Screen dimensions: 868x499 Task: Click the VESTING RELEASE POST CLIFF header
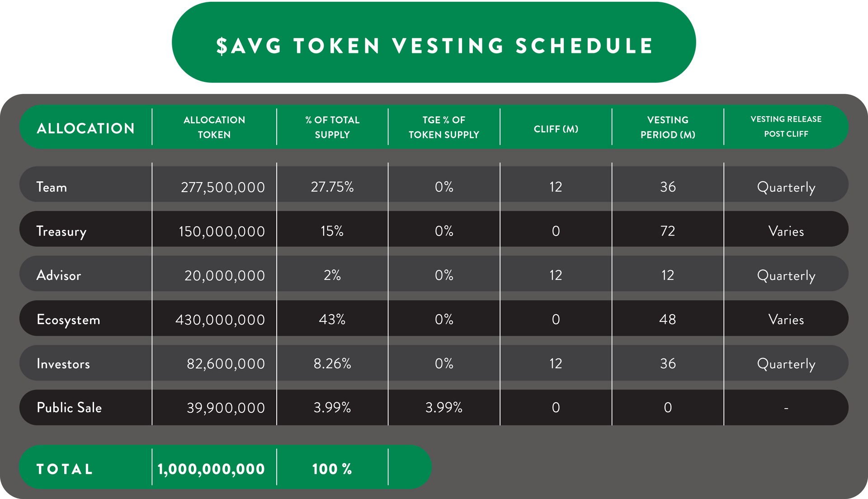(x=786, y=127)
